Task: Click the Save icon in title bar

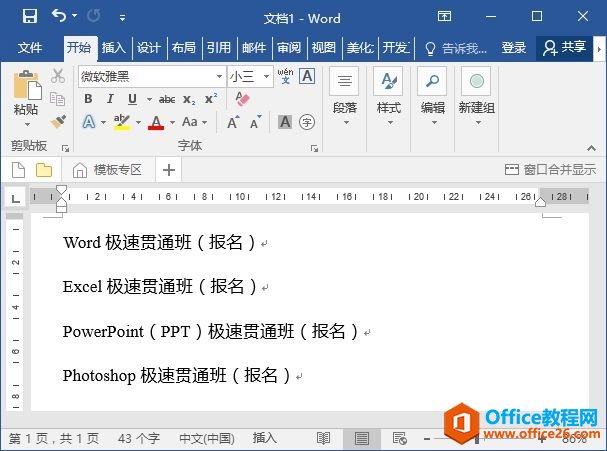Action: pos(29,17)
